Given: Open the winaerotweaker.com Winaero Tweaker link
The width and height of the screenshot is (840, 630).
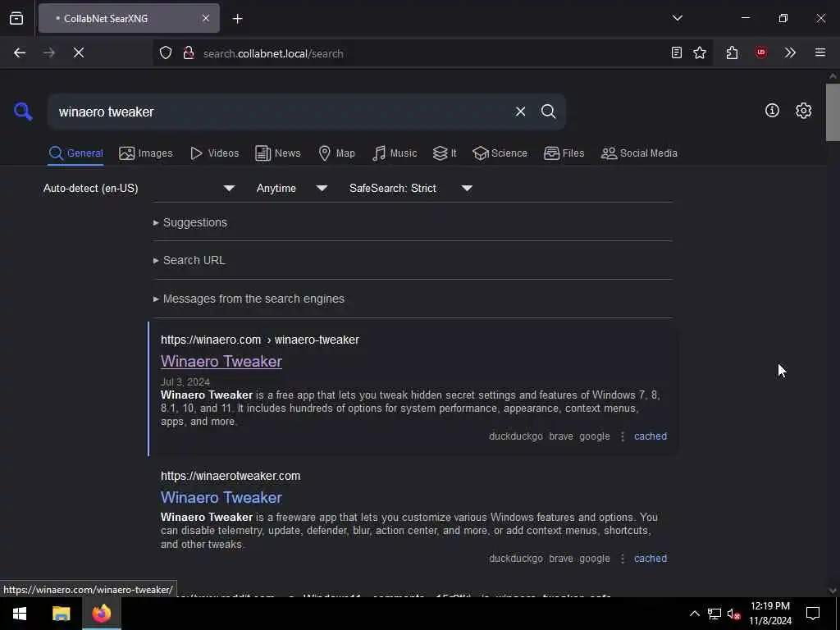Looking at the screenshot, I should tap(221, 498).
